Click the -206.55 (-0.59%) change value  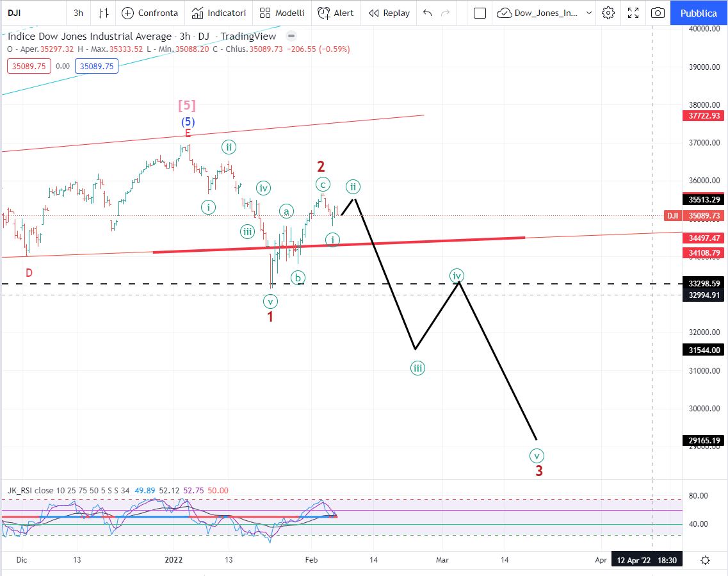tap(318, 49)
